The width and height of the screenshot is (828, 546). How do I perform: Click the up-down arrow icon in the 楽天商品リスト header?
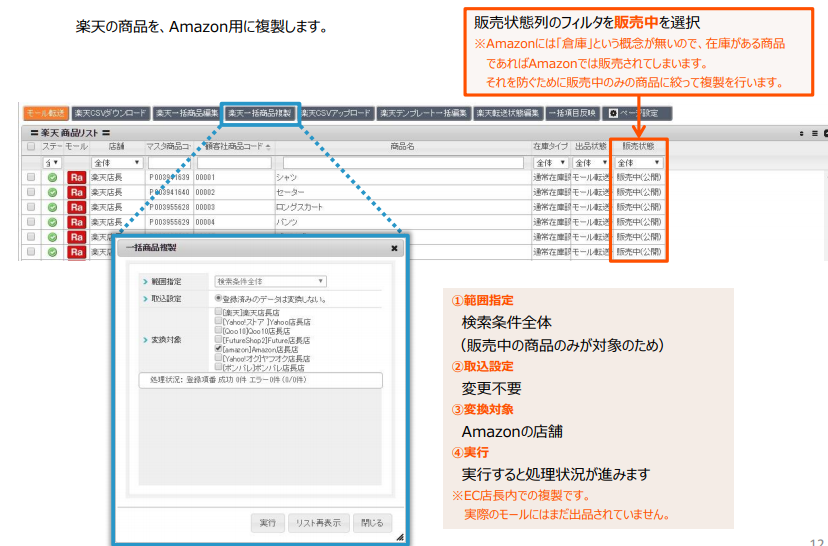[x=802, y=134]
